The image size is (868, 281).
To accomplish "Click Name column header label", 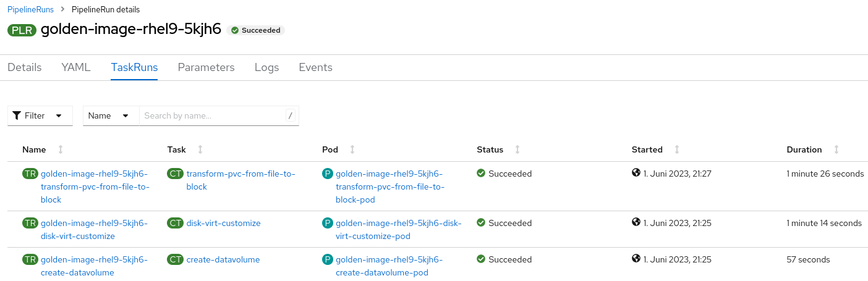I will [x=34, y=149].
